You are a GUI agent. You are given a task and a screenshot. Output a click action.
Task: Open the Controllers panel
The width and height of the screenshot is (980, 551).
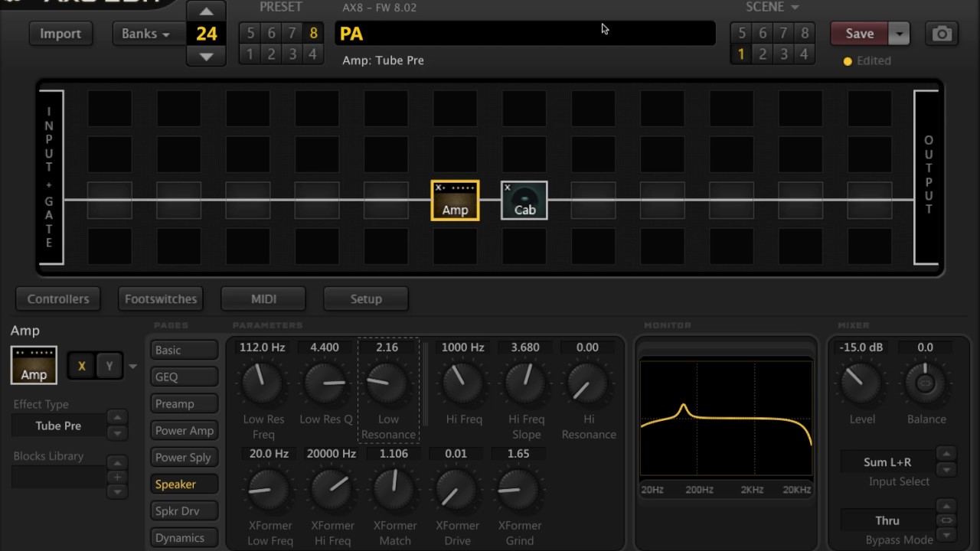pyautogui.click(x=58, y=298)
